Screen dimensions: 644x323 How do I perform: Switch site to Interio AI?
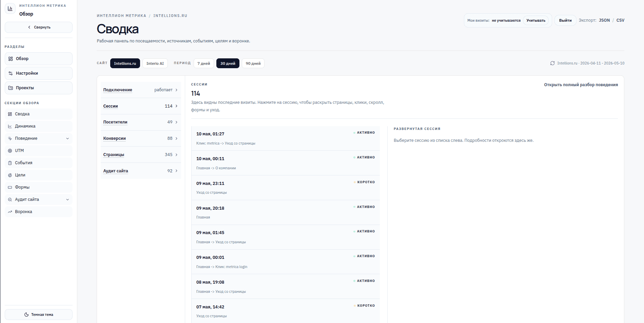tap(155, 63)
